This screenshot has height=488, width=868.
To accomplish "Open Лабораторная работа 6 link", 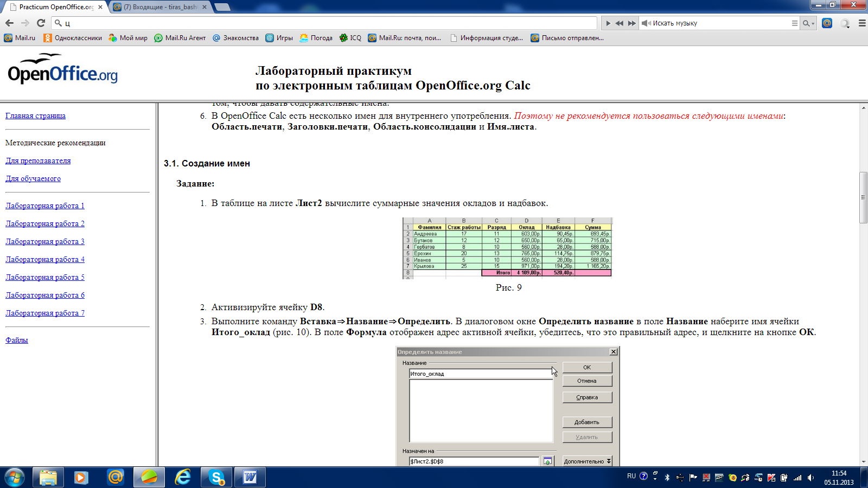I will pyautogui.click(x=45, y=295).
